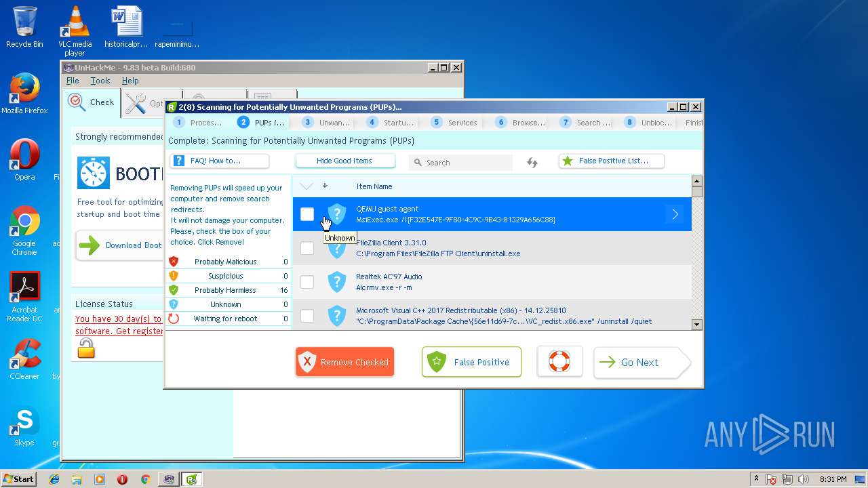Click the shield icon for Microsoft Visual C++ 2017
Viewport: 868px width, 488px height.
pos(337,316)
